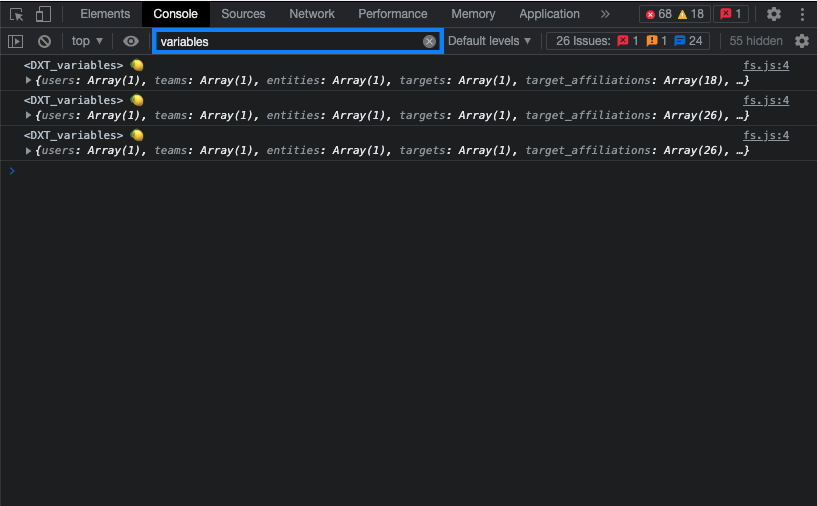Viewport: 817px width, 506px height.
Task: Clear the console with the ban icon
Action: (45, 41)
